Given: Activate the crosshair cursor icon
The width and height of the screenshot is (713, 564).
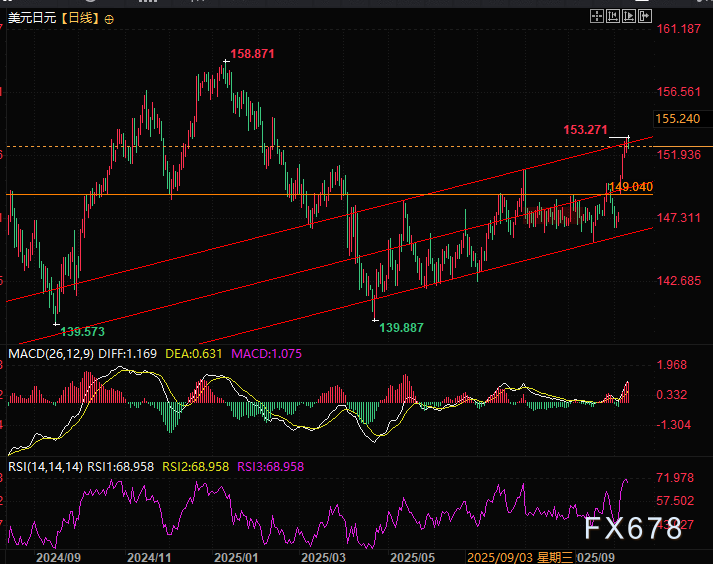Looking at the screenshot, I should (x=597, y=17).
